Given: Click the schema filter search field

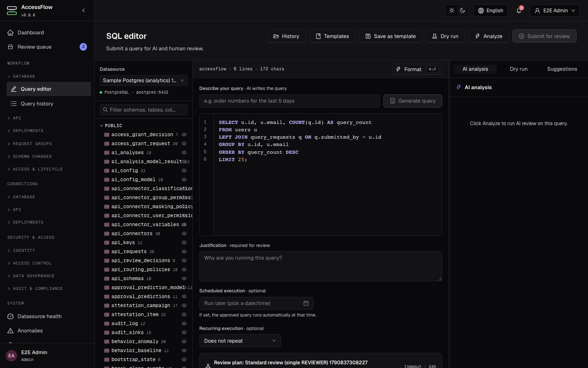Looking at the screenshot, I should pos(143,110).
